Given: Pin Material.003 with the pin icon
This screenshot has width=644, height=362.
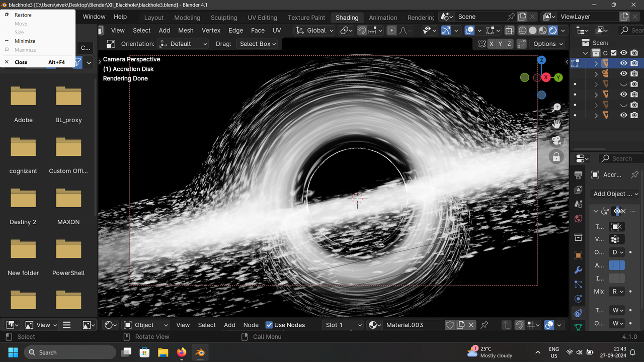Looking at the screenshot, I should pyautogui.click(x=485, y=325).
